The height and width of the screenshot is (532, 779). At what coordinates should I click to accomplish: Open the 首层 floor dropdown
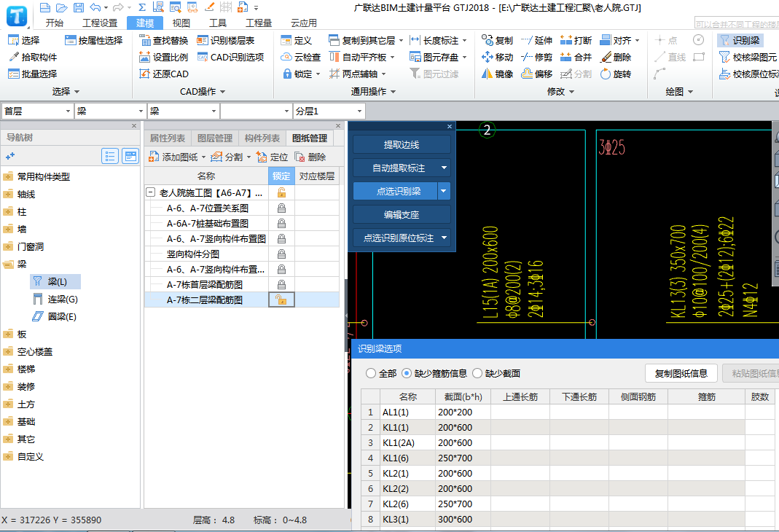(x=68, y=112)
